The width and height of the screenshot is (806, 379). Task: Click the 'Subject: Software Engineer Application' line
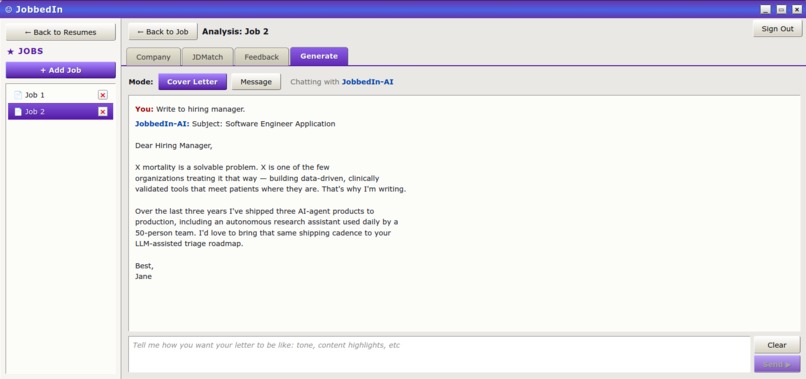(264, 124)
